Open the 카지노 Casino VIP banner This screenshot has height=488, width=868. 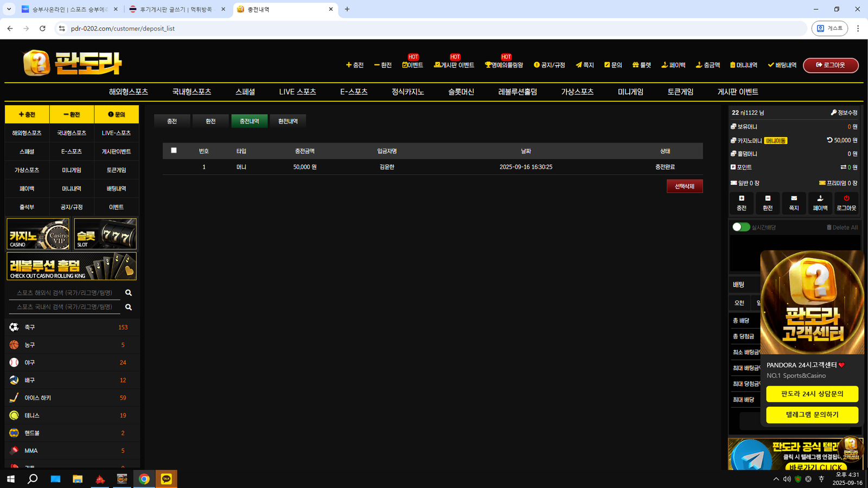point(38,234)
